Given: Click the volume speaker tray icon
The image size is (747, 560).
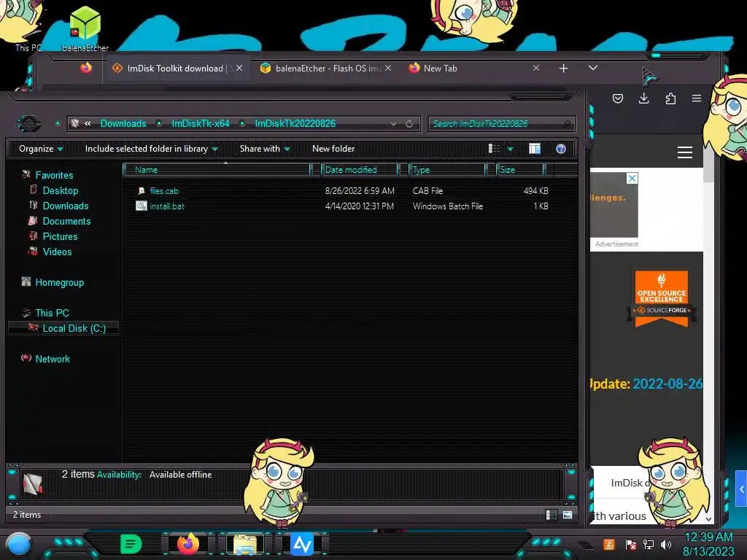Looking at the screenshot, I should coord(666,544).
